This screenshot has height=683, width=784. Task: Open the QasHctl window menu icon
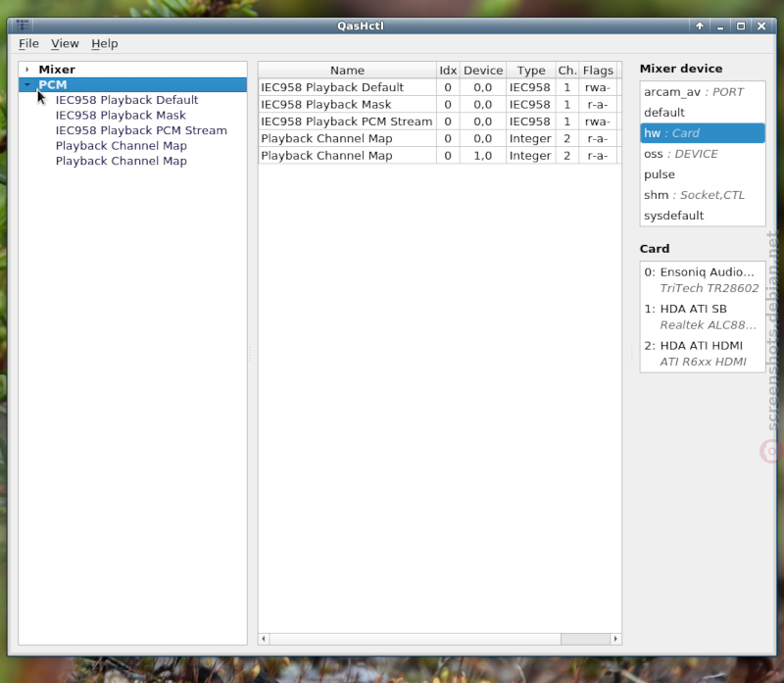click(x=23, y=25)
